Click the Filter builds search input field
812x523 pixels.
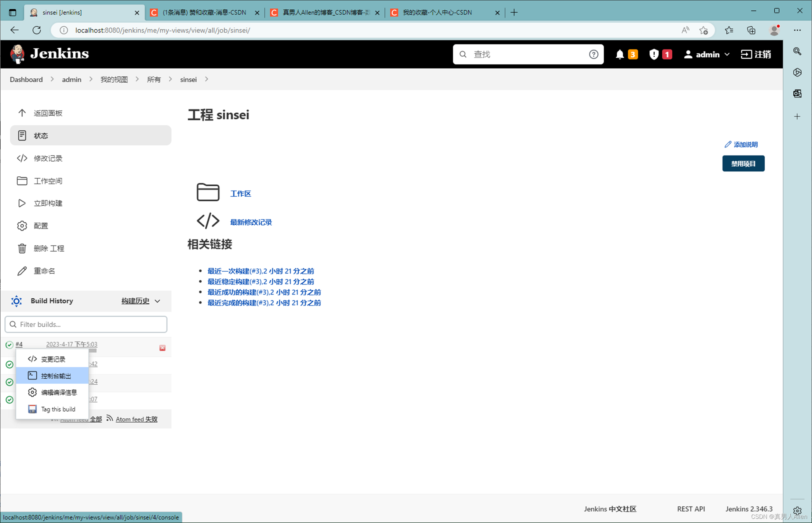click(x=86, y=324)
